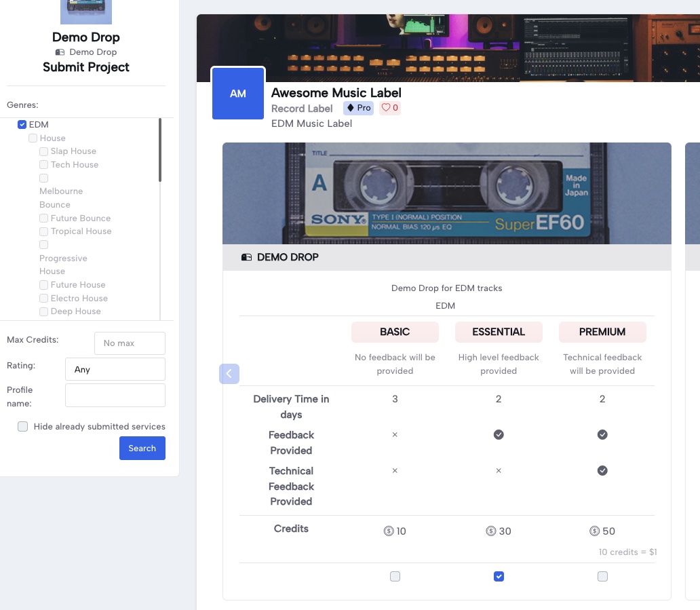Check the Future Bounce genre

[43, 218]
